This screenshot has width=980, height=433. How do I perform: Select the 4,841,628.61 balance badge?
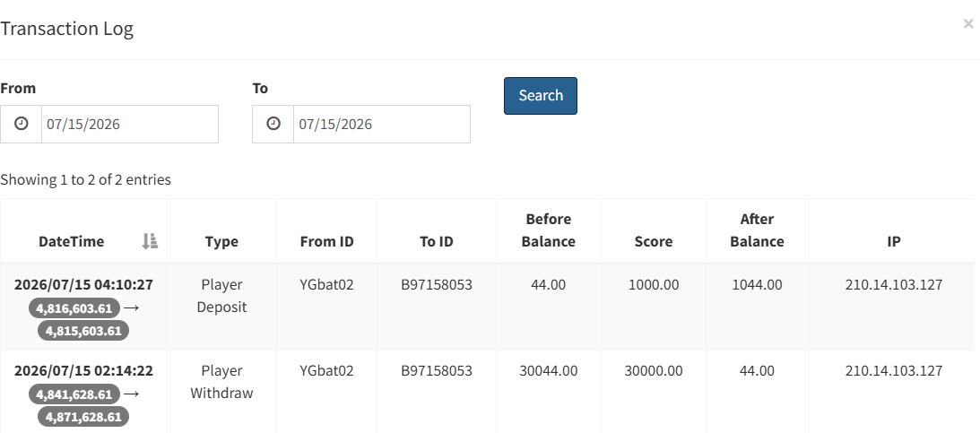74,394
